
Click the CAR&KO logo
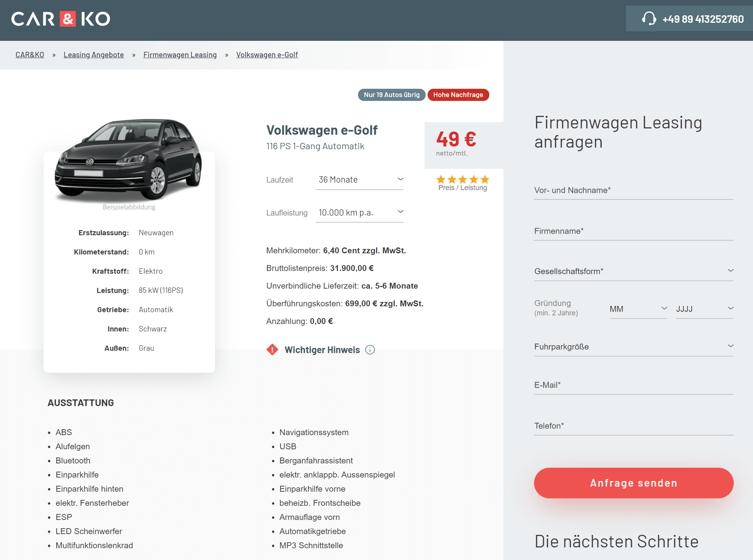point(61,19)
